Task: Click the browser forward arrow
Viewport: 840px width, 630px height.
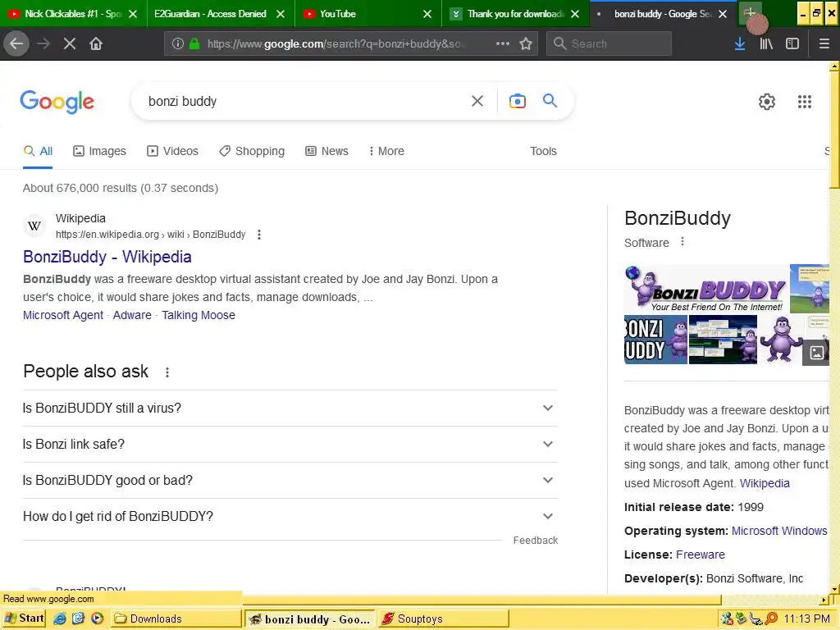Action: (43, 43)
